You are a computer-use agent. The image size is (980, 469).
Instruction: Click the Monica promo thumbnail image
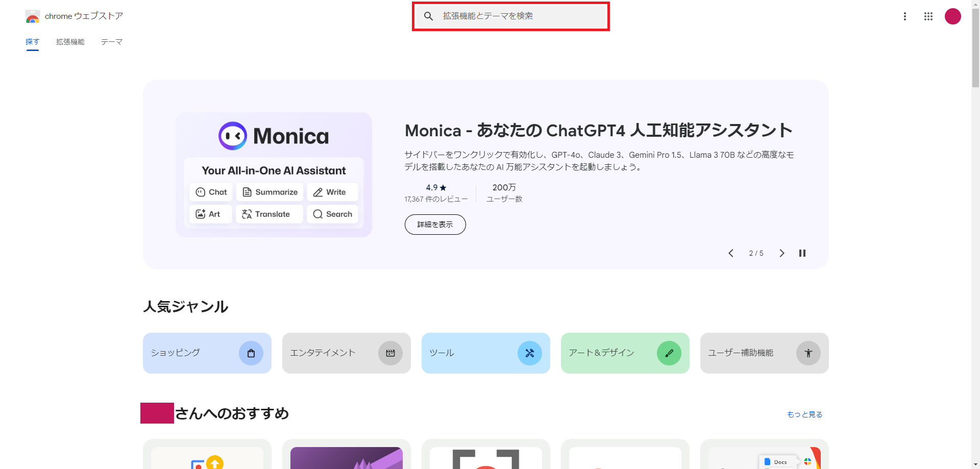click(x=274, y=175)
